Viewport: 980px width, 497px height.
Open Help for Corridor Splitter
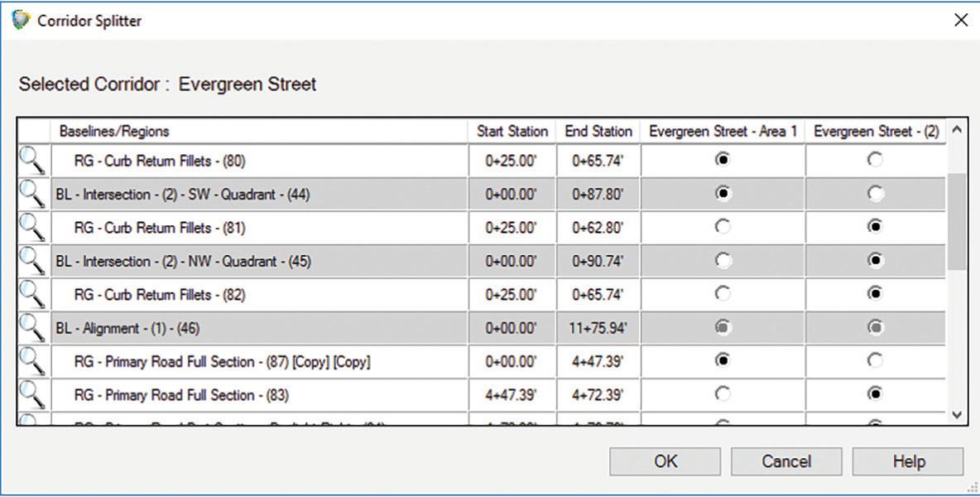click(907, 461)
